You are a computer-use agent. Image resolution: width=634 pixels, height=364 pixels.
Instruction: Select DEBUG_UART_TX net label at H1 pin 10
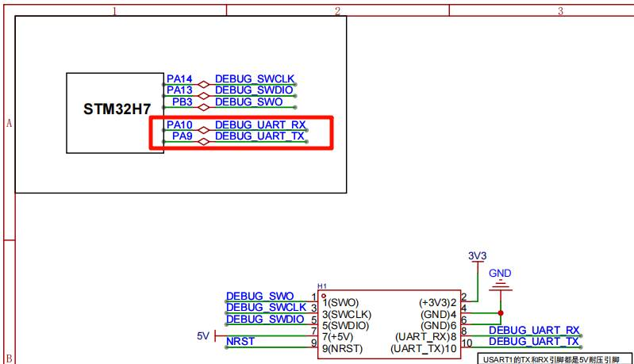pyautogui.click(x=534, y=342)
